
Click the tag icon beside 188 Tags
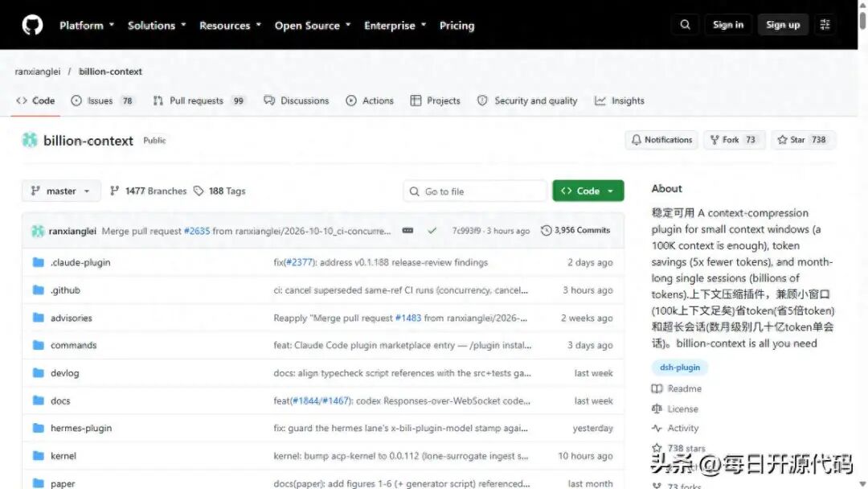click(199, 191)
